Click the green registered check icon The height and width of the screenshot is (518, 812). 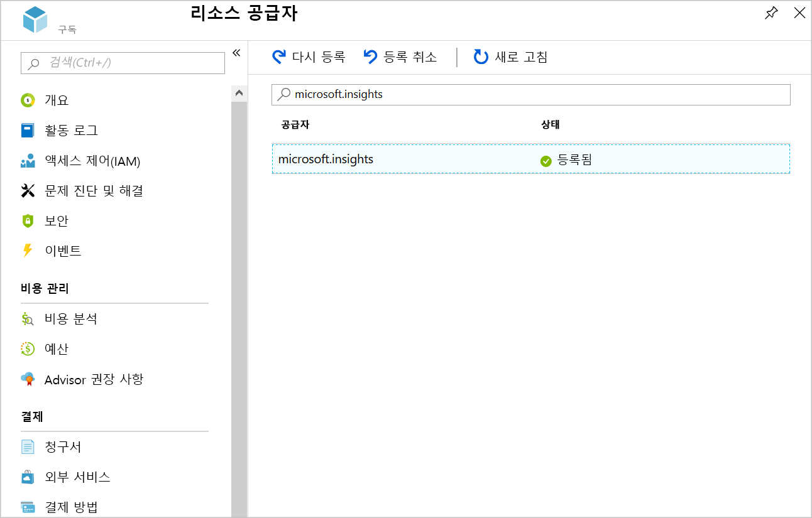click(546, 161)
